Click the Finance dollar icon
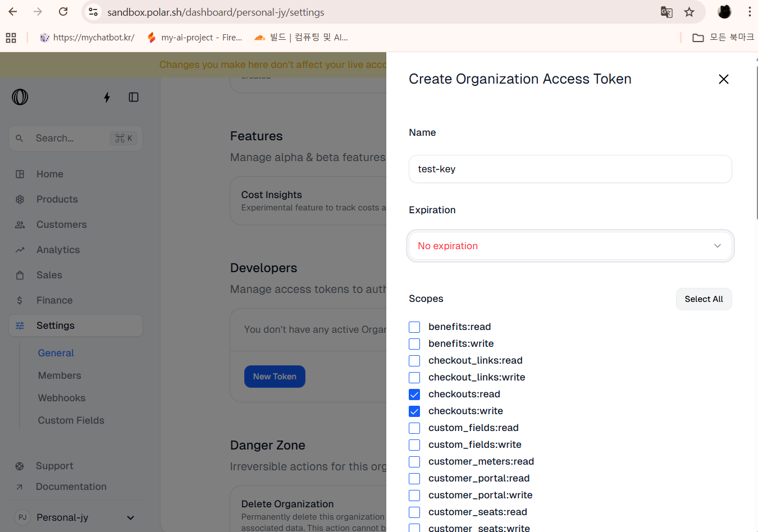This screenshot has width=758, height=532. click(20, 300)
